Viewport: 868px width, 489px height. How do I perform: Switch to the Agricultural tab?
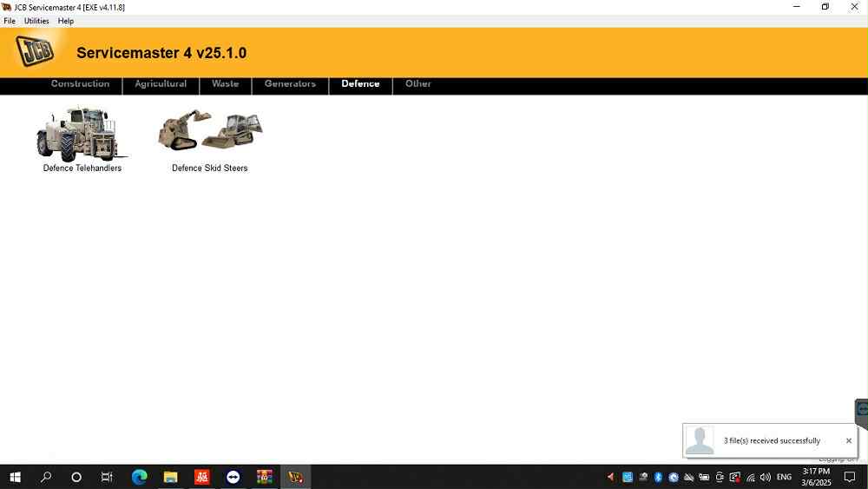(161, 83)
